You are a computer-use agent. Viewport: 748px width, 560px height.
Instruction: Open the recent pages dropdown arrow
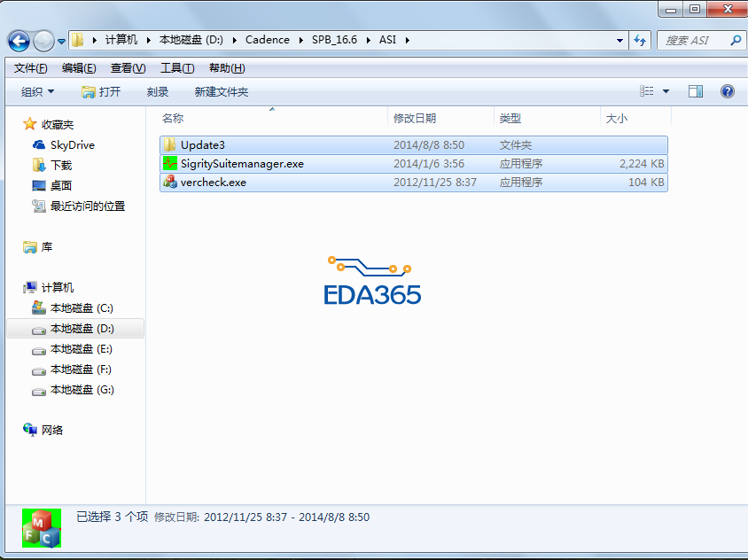click(61, 42)
